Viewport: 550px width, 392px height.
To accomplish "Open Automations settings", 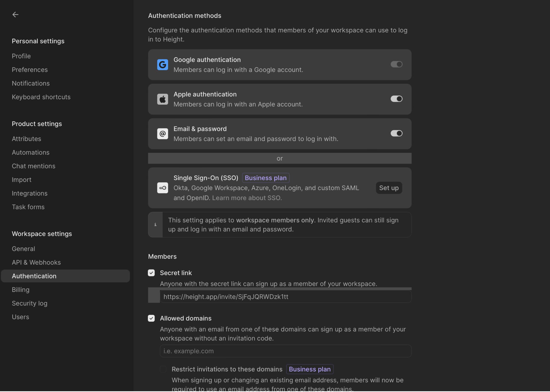I will point(31,153).
